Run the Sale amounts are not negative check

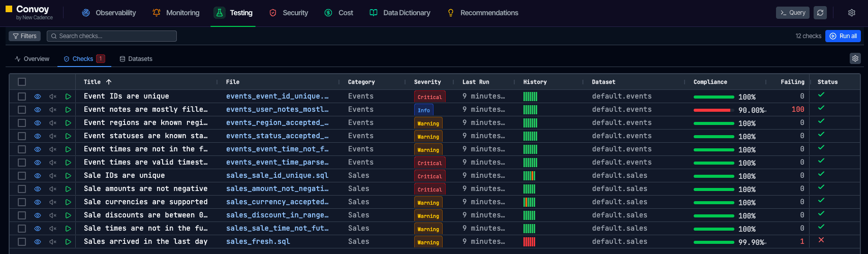(68, 189)
